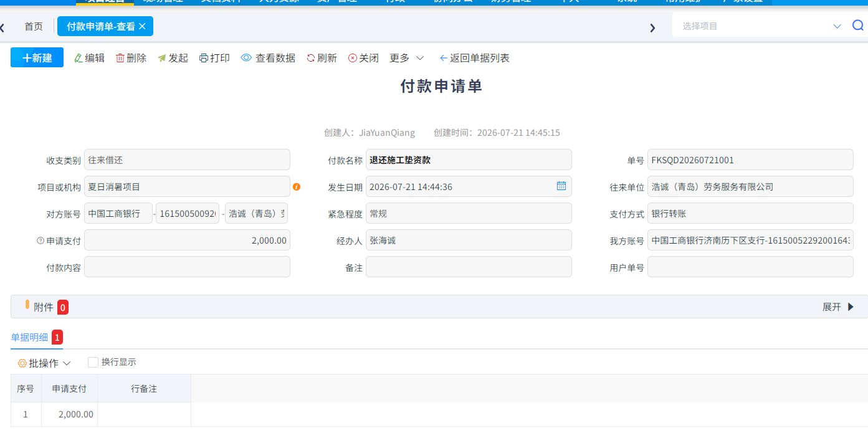Toggle the 换行显示 checkbox
This screenshot has width=868, height=438.
(x=93, y=362)
